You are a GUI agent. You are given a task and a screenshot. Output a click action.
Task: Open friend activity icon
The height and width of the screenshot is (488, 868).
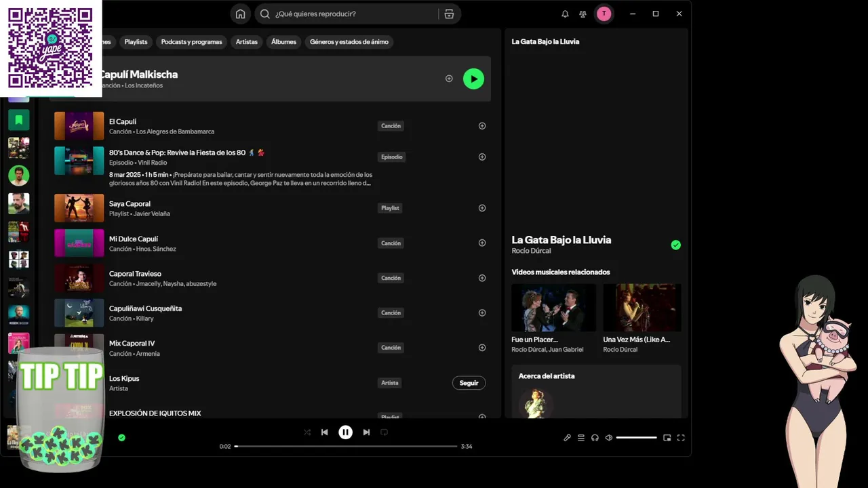tap(583, 14)
